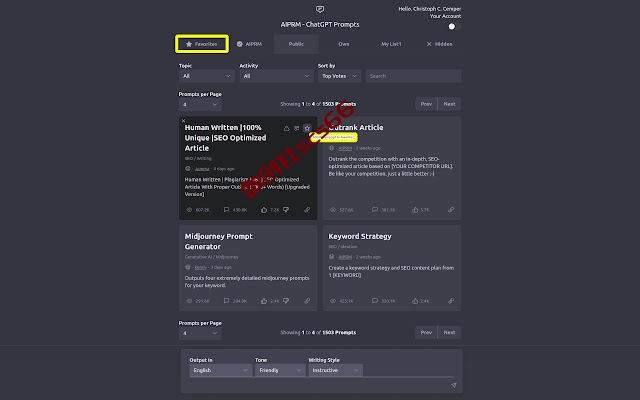This screenshot has width=640, height=400.
Task: Click views eye icon on Outrank Article
Action: 333,210
